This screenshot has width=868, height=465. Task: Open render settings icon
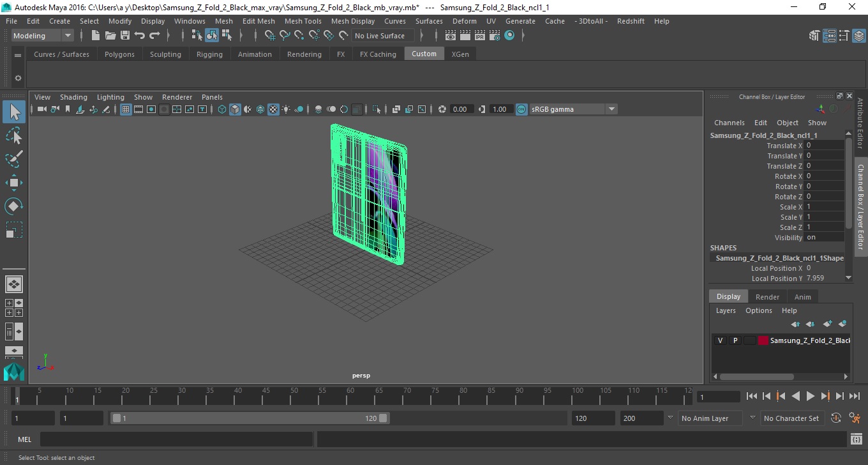point(495,36)
